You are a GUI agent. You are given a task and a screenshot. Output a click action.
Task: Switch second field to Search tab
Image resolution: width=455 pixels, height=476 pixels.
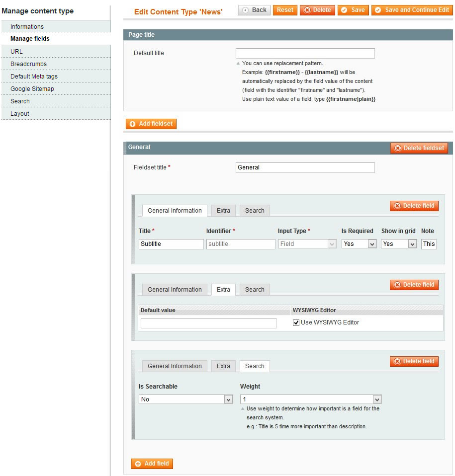[255, 290]
